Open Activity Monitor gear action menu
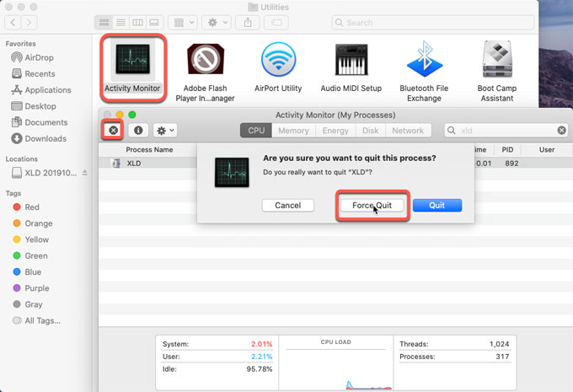The height and width of the screenshot is (392, 573). pyautogui.click(x=165, y=130)
